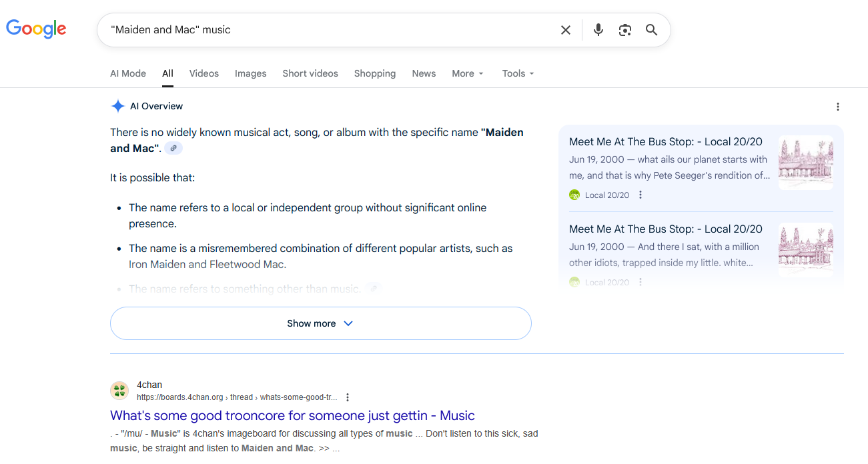Start voice search with the microphone icon
This screenshot has width=868, height=464.
(x=598, y=30)
